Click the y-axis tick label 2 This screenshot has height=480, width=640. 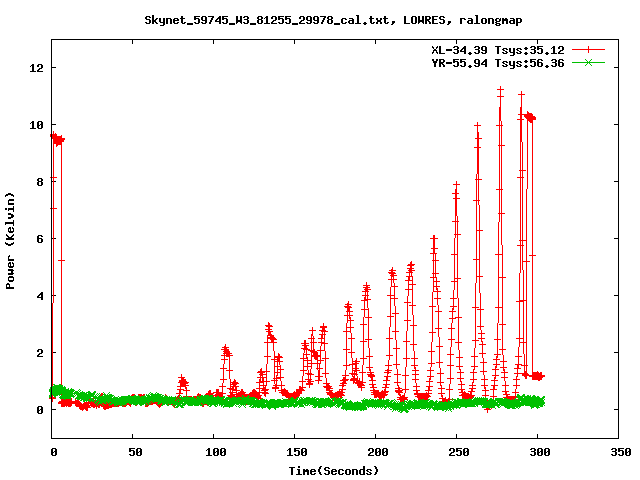click(40, 353)
